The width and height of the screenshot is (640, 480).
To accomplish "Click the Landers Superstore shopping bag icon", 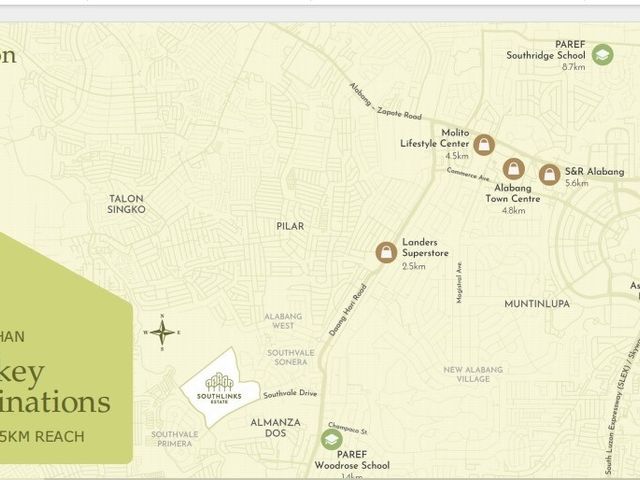I will click(x=386, y=252).
